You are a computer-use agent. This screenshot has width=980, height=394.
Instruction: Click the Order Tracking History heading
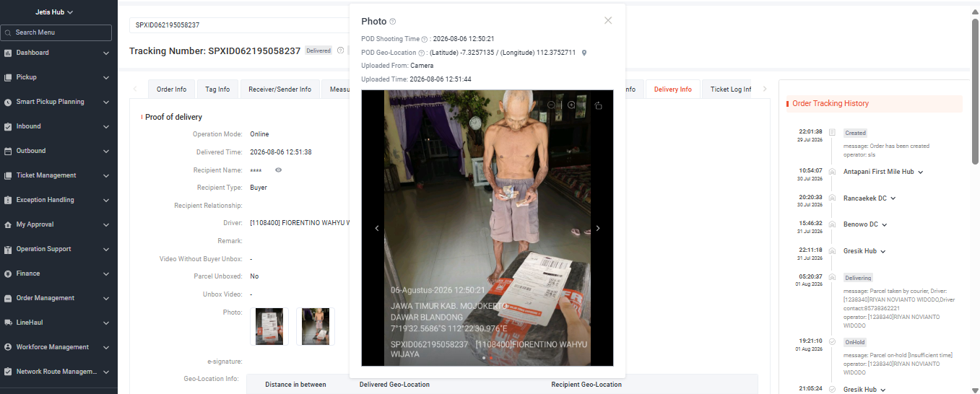coord(831,104)
